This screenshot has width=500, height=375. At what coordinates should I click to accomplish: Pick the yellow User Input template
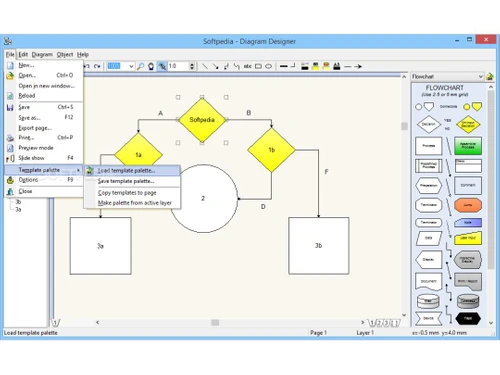pos(468,238)
